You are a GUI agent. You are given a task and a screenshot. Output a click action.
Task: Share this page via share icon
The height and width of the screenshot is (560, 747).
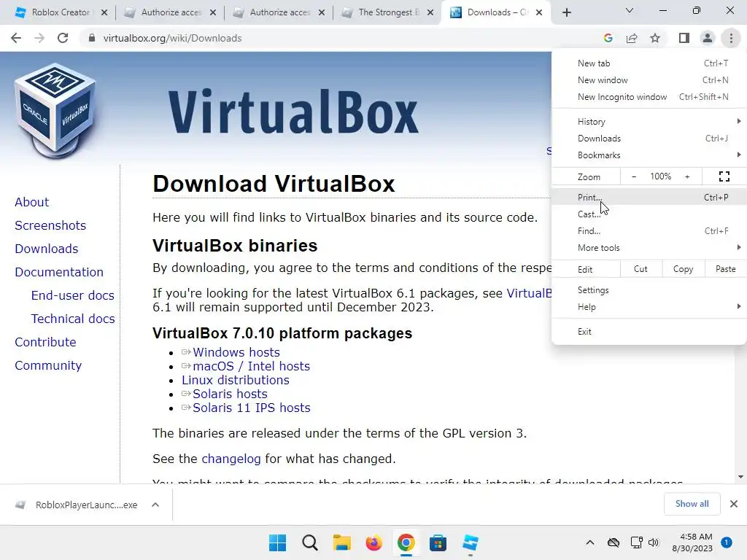click(x=632, y=38)
